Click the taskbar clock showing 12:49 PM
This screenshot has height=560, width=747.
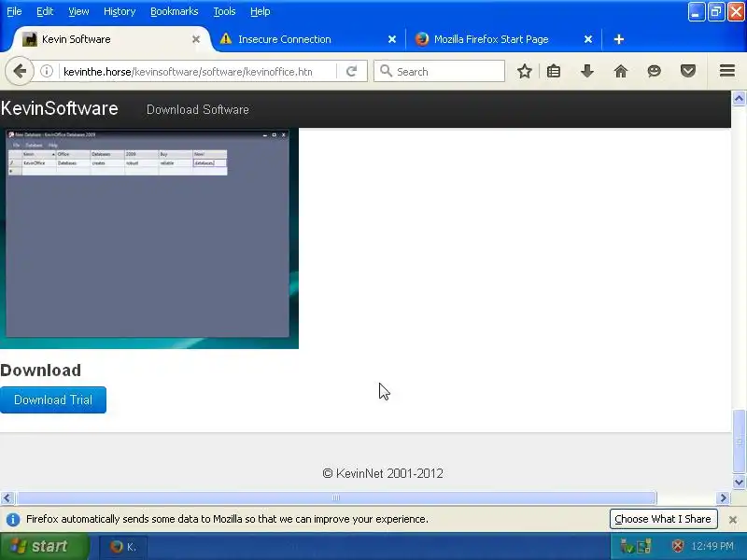[712, 546]
